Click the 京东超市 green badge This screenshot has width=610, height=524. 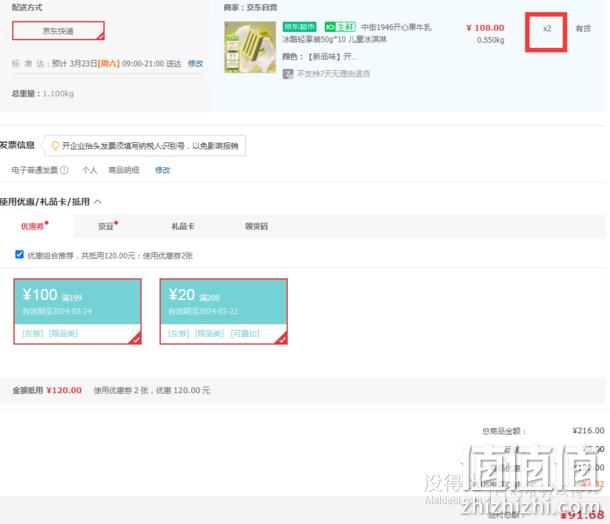coord(299,27)
